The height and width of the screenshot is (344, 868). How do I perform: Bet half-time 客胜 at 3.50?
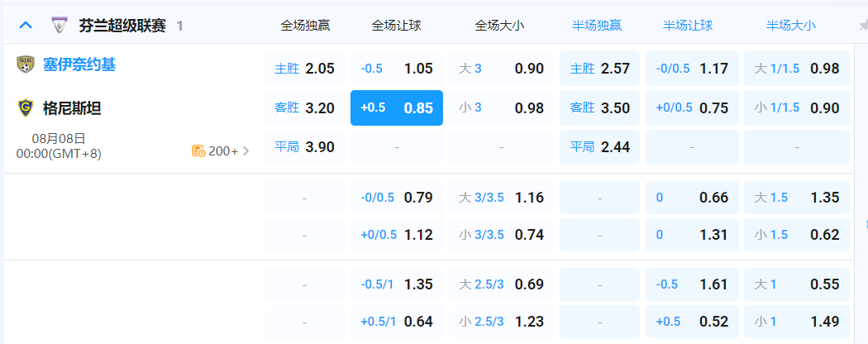(599, 108)
